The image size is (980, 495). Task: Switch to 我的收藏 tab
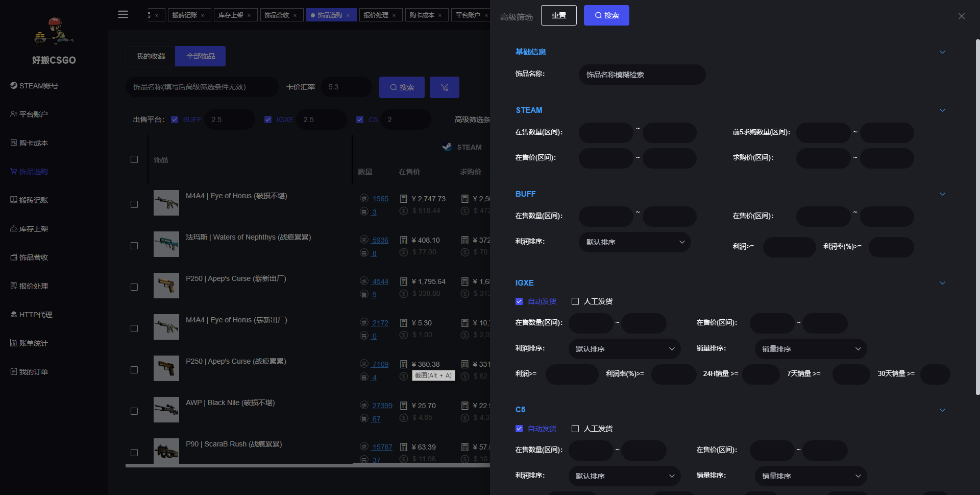point(151,56)
